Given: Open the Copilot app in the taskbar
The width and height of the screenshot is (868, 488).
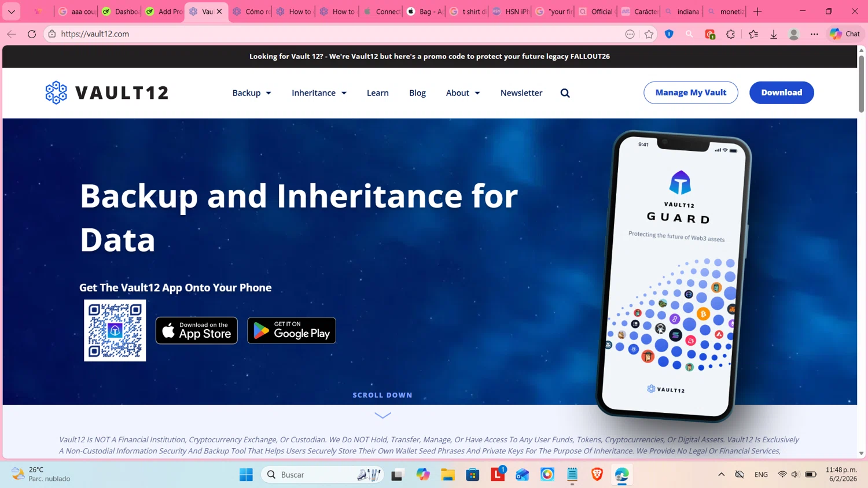Looking at the screenshot, I should pos(423,475).
